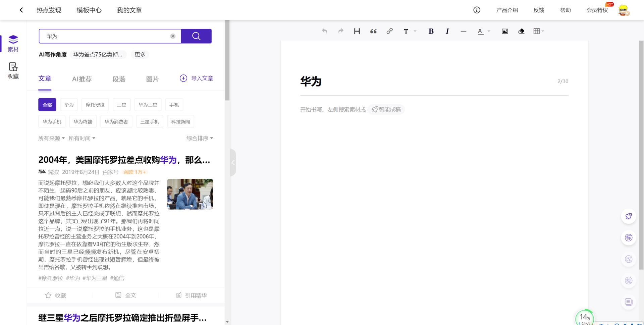Clear the search field text

point(173,36)
